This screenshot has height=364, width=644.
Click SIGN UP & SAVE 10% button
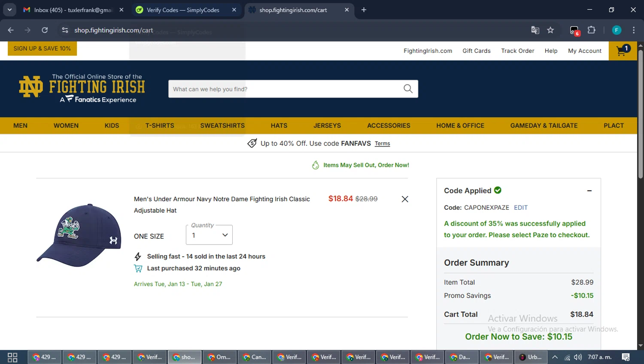(42, 49)
